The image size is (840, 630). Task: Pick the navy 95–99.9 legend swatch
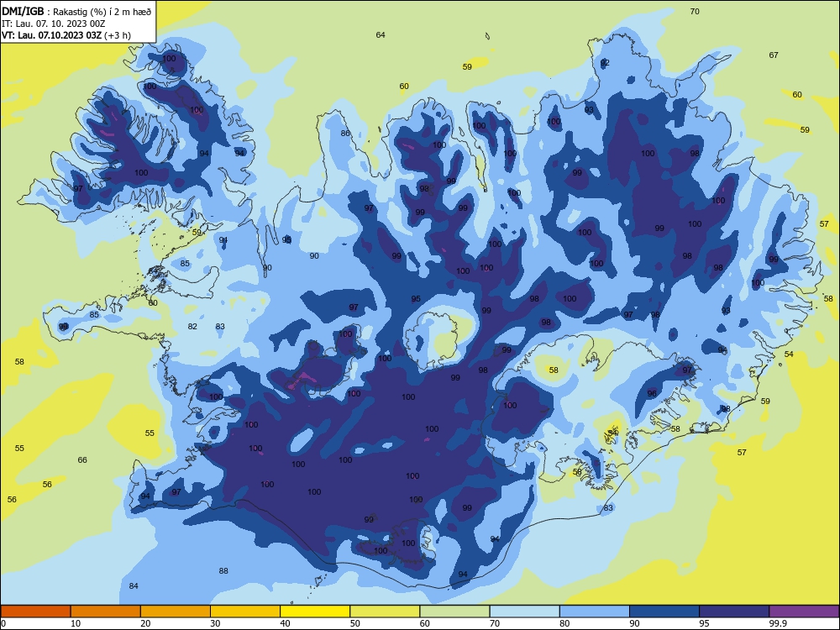(734, 612)
